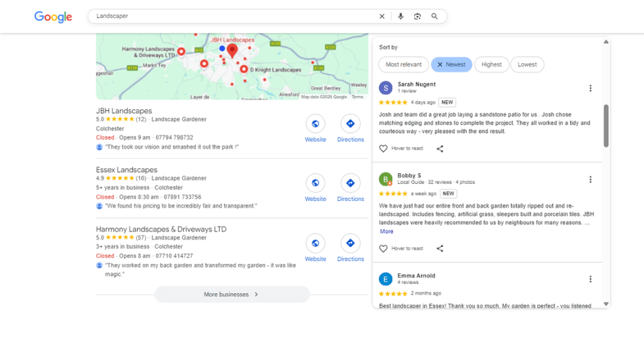Open search by image lens icon
Viewport: 644px width, 343px height.
[418, 17]
